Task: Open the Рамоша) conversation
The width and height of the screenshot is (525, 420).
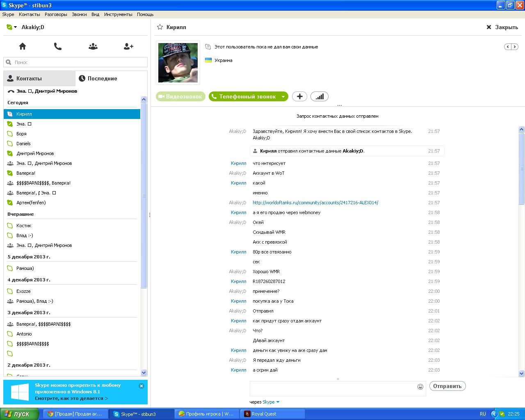Action: coord(72,268)
